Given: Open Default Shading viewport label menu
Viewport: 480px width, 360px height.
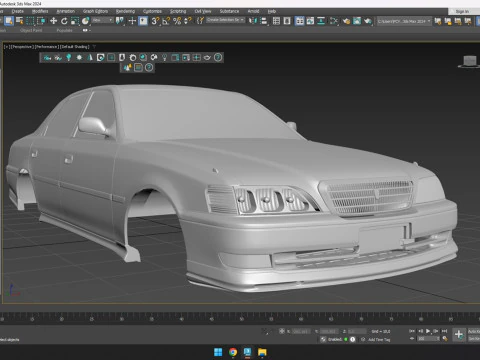Looking at the screenshot, I should coord(75,47).
